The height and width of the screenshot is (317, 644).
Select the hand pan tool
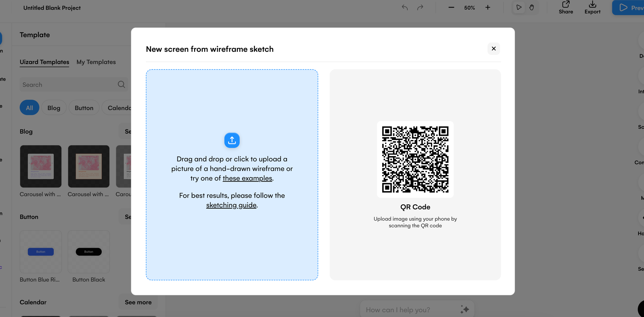click(532, 7)
